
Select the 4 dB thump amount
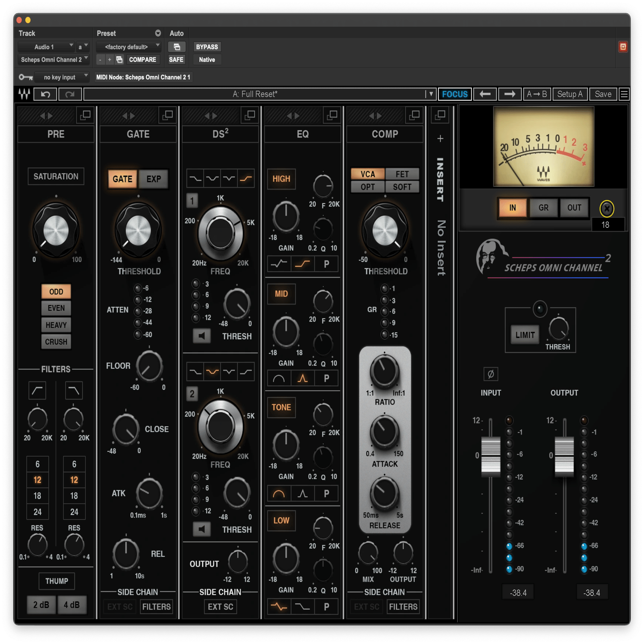click(x=72, y=605)
